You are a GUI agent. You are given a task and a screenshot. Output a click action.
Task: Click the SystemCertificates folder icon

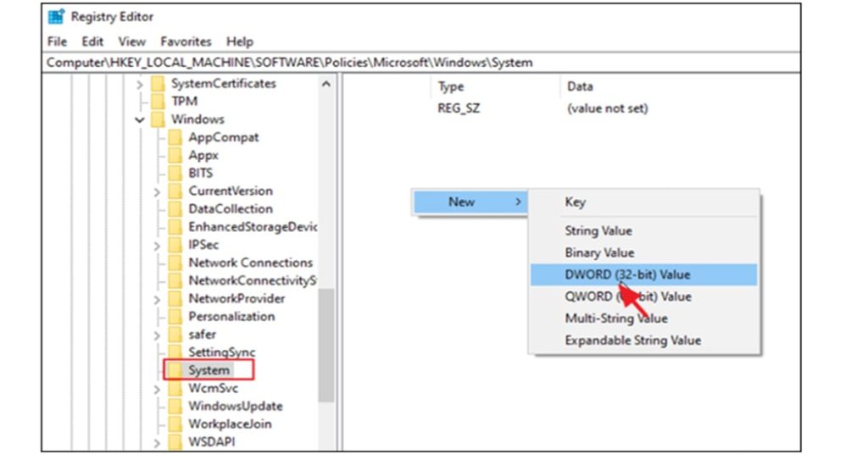159,84
